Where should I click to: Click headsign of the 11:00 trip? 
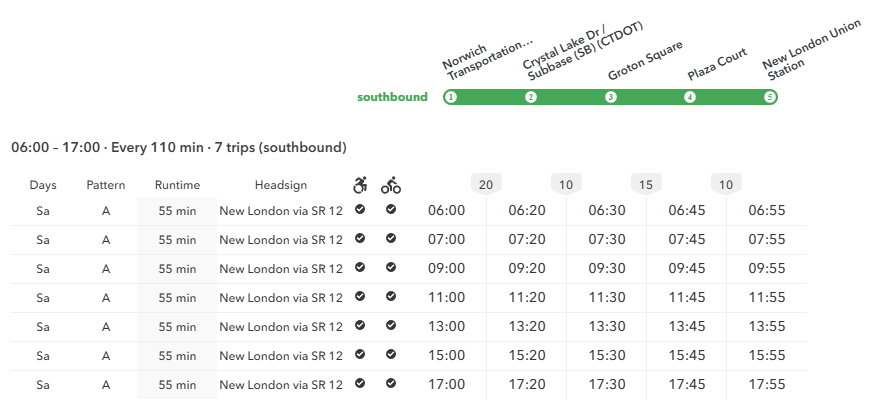281,297
